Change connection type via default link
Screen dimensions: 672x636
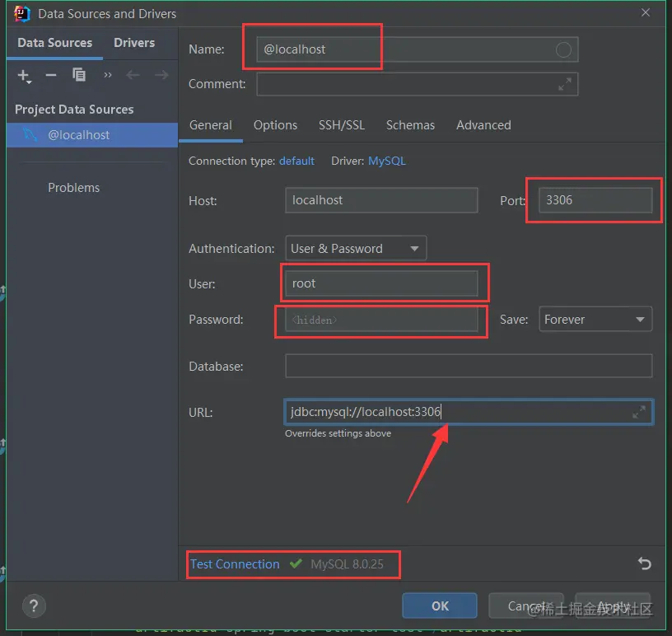click(296, 161)
